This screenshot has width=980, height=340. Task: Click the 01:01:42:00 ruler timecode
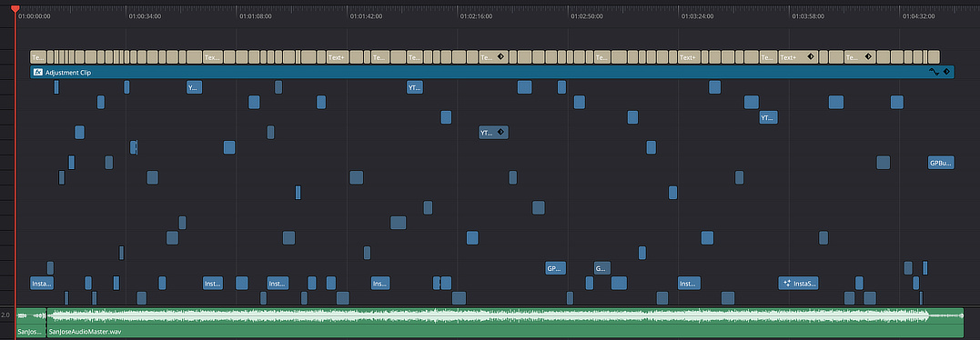[x=367, y=16]
